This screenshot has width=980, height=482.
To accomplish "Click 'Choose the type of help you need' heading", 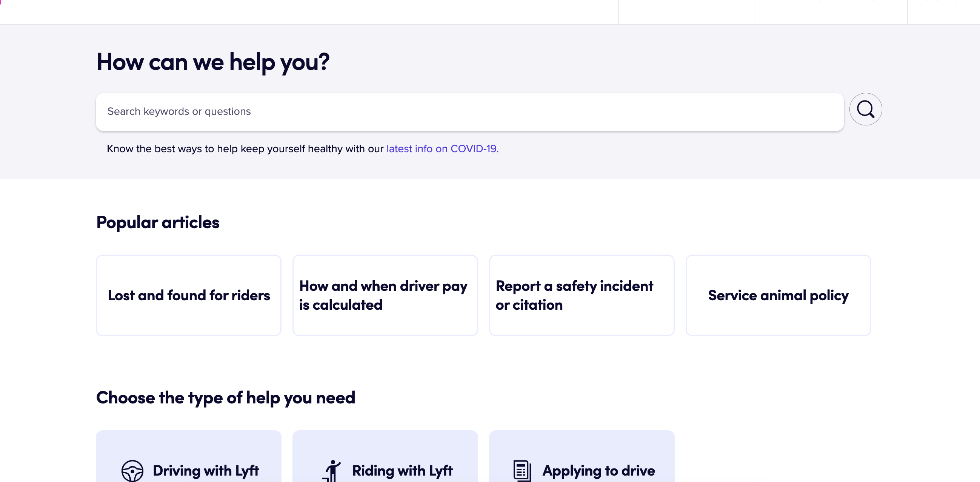I will [226, 398].
